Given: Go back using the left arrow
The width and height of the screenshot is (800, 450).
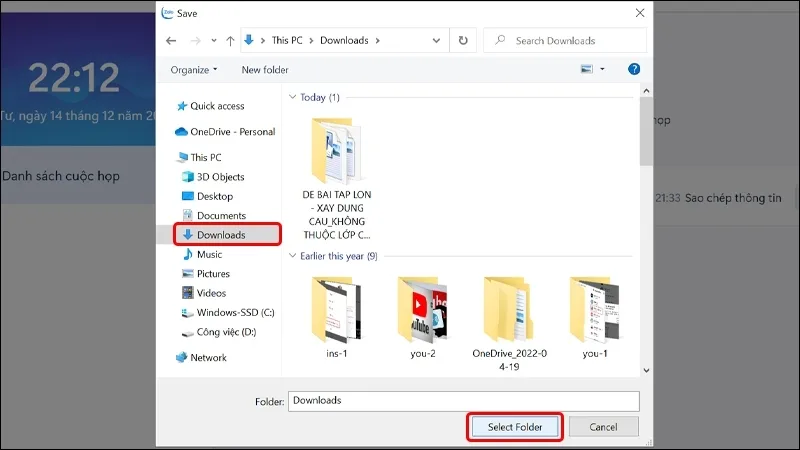Looking at the screenshot, I should pos(171,41).
